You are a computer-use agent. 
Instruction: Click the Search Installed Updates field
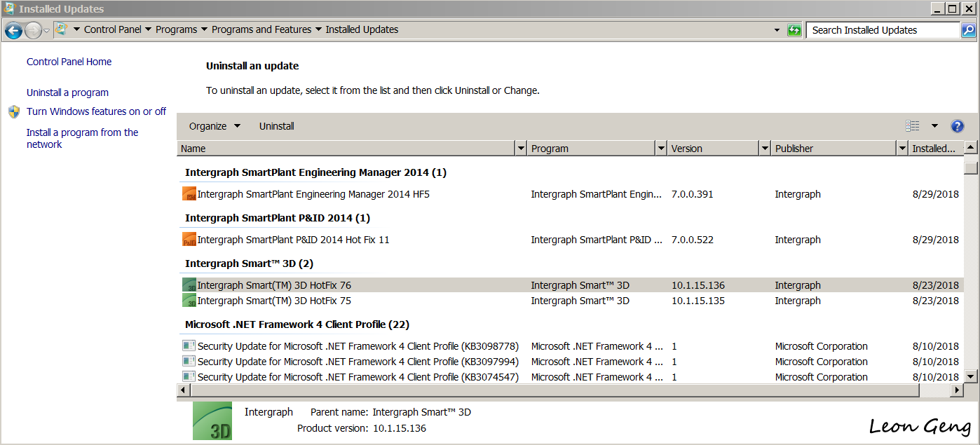pos(883,30)
